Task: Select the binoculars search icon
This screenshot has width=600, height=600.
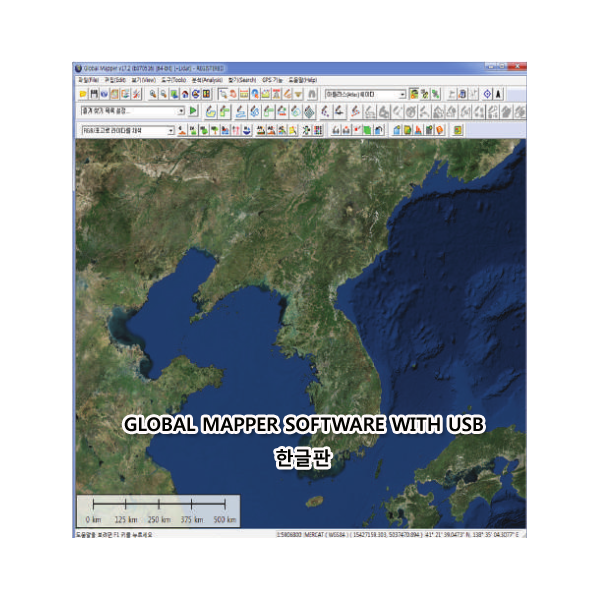Action: point(312,94)
